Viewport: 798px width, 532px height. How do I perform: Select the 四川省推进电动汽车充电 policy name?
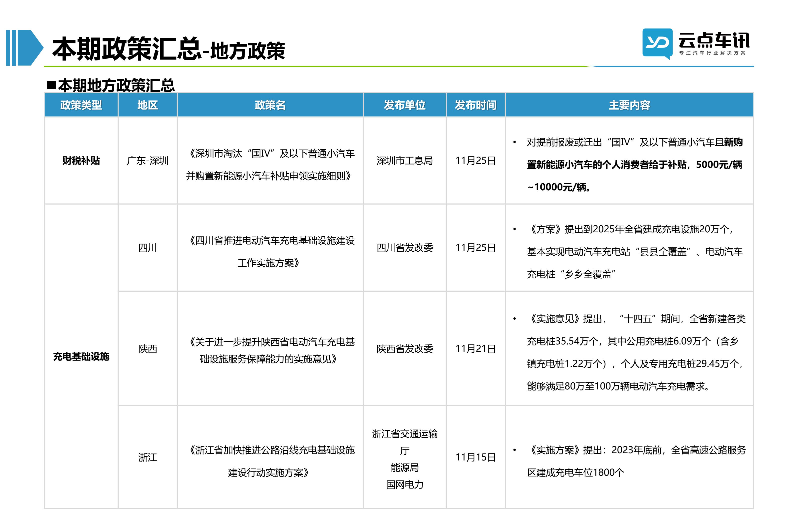point(270,251)
